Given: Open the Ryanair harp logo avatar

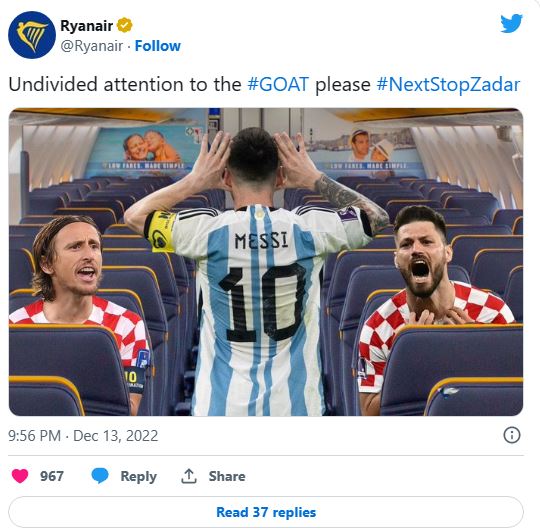Looking at the screenshot, I should [32, 35].
